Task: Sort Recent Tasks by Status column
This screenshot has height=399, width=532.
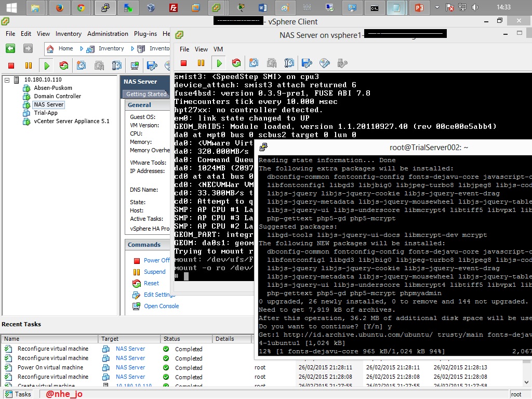Action: tap(187, 339)
